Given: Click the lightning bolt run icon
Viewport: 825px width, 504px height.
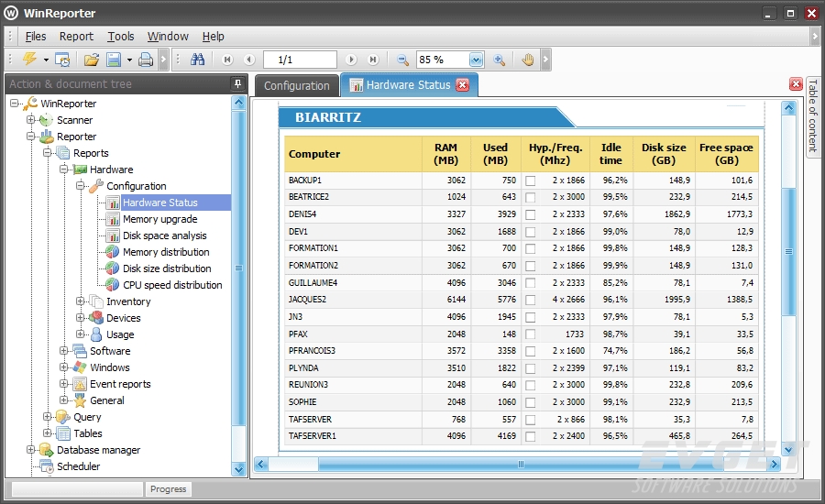Looking at the screenshot, I should pos(29,60).
